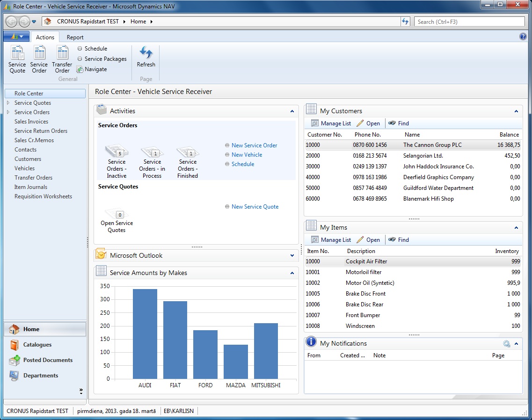Viewport: 532px width, 420px height.
Task: Click the address bar refresh icon
Action: point(405,22)
